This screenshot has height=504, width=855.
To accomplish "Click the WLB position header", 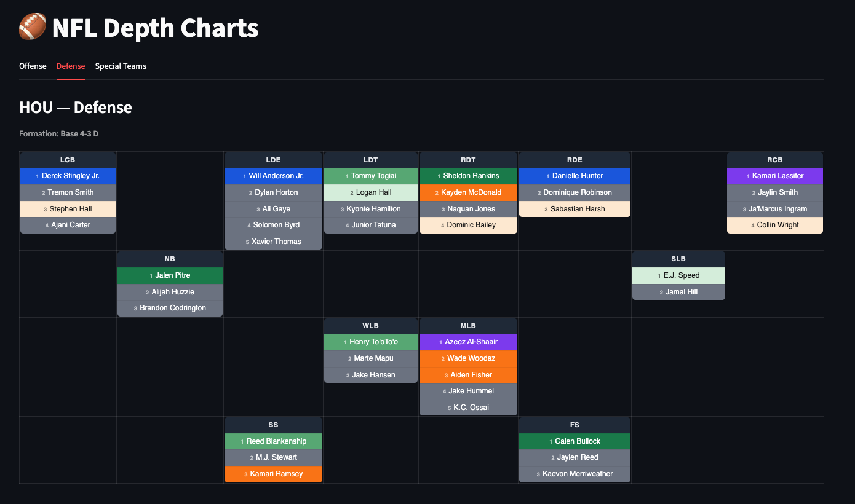I will (x=371, y=326).
